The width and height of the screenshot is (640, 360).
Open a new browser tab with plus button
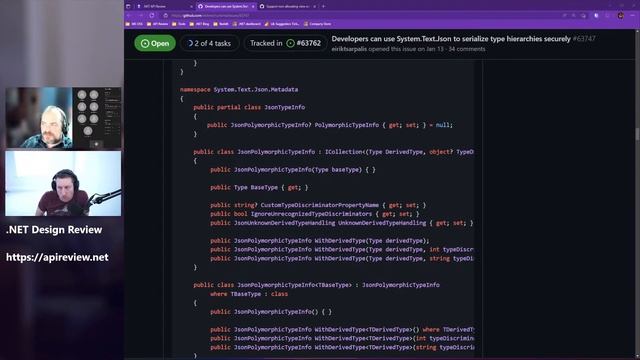click(323, 6)
